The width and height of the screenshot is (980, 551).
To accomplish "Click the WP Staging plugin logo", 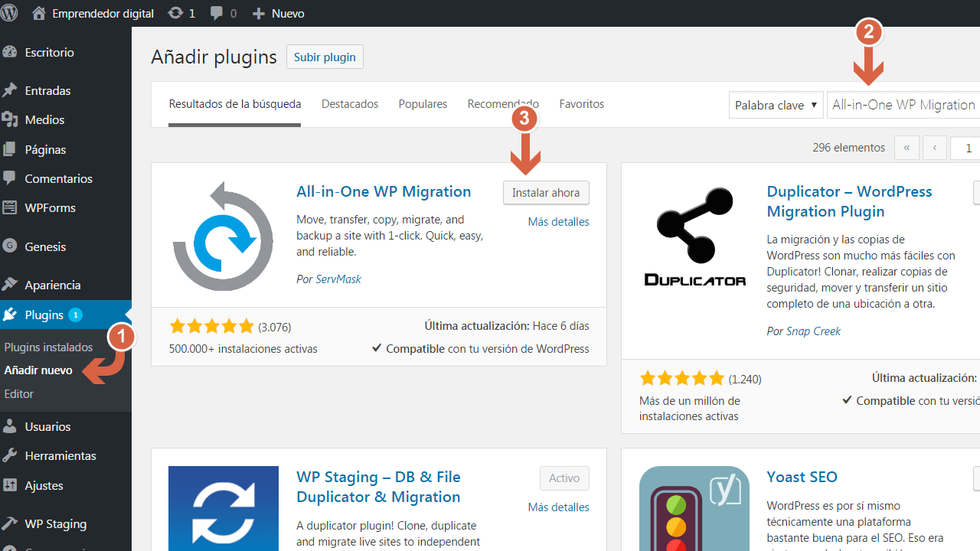I will [x=224, y=508].
